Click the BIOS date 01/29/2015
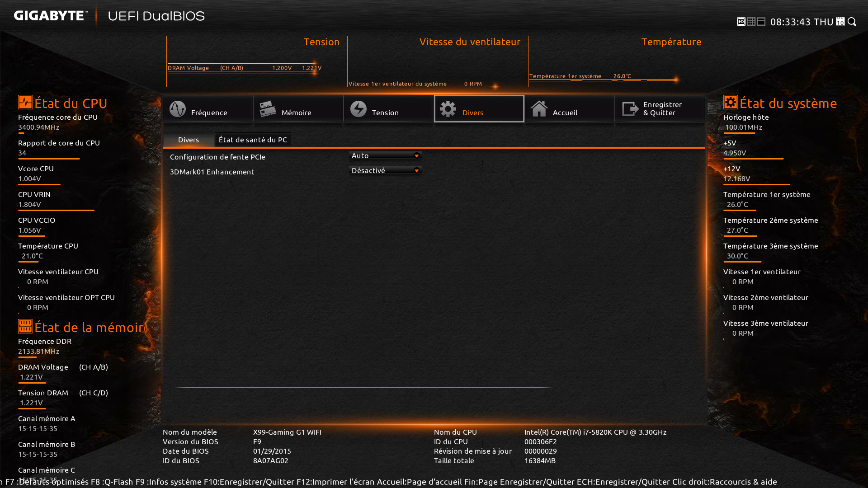 [x=272, y=451]
